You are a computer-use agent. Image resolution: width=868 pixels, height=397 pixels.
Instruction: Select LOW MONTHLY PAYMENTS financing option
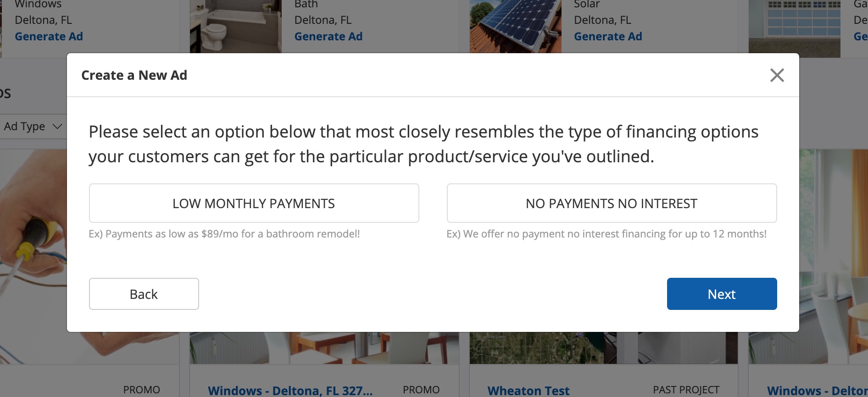(x=254, y=204)
